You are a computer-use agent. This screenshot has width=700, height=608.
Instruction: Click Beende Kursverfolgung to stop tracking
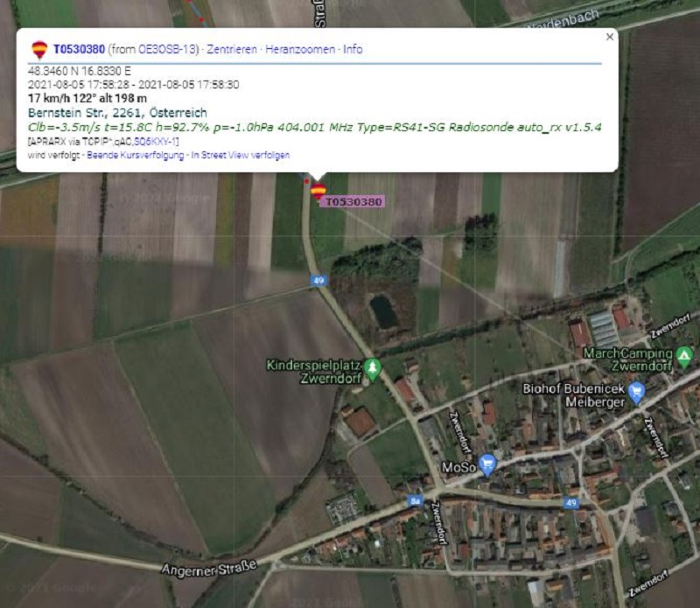(136, 155)
